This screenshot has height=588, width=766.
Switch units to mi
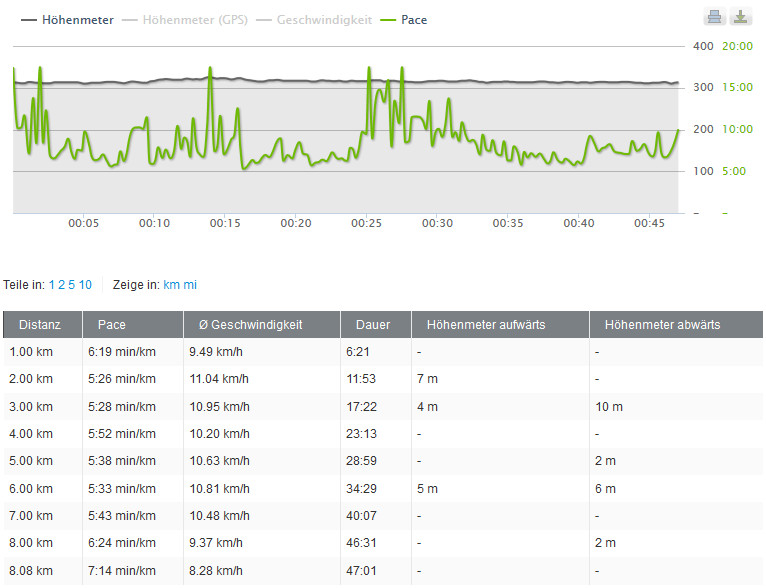tap(190, 285)
